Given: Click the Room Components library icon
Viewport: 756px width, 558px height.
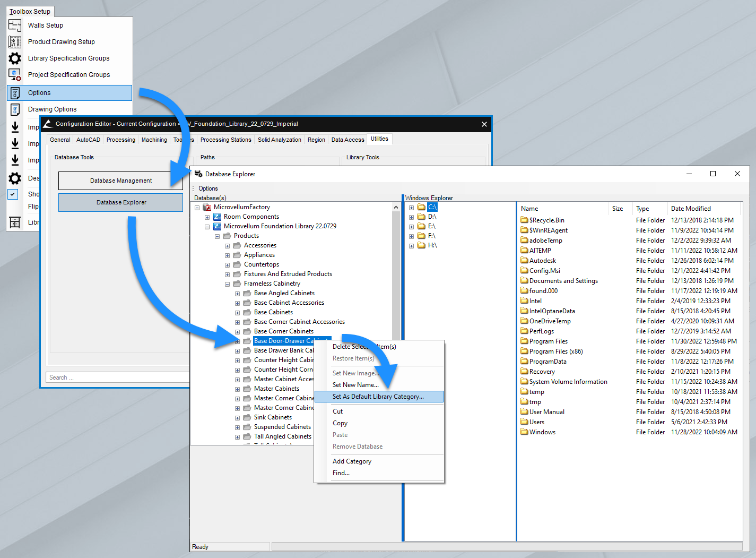Looking at the screenshot, I should [x=217, y=217].
